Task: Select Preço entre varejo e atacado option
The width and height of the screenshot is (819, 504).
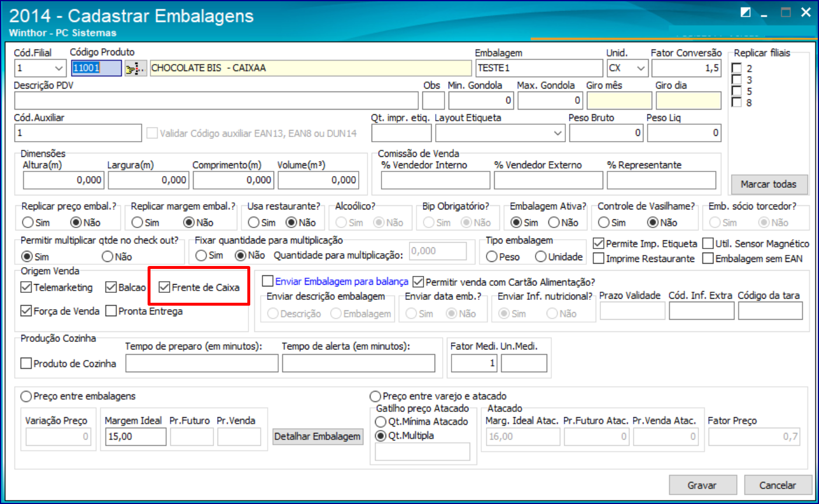Action: [376, 396]
